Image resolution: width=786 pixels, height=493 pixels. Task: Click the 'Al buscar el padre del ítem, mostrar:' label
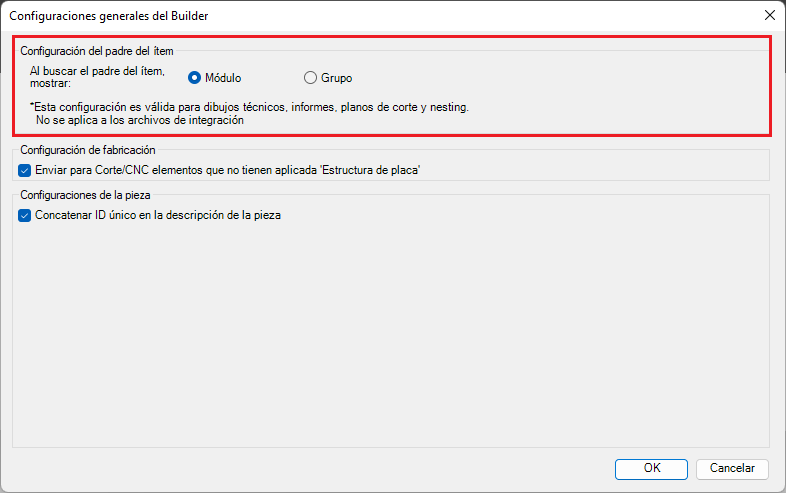[x=97, y=77]
